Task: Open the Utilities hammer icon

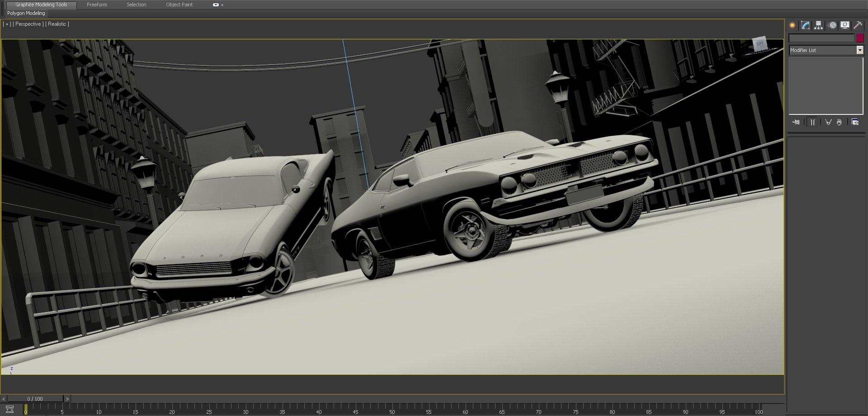Action: (x=858, y=25)
